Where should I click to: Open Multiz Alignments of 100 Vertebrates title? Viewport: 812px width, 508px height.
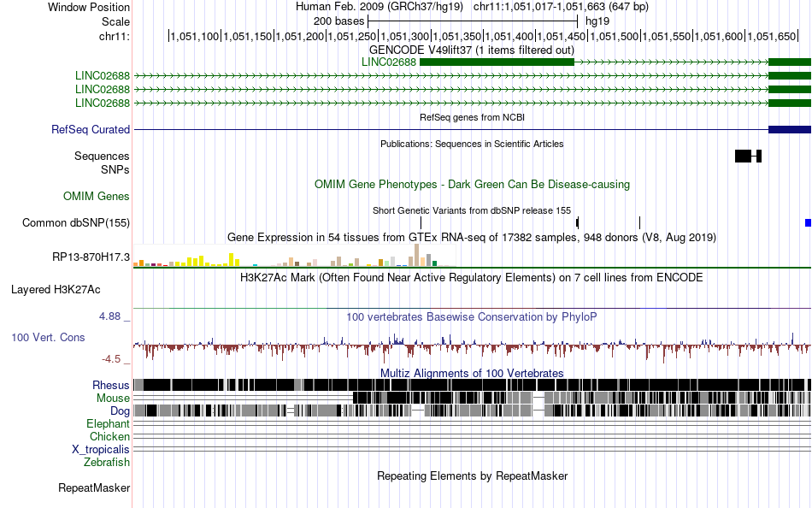472,373
